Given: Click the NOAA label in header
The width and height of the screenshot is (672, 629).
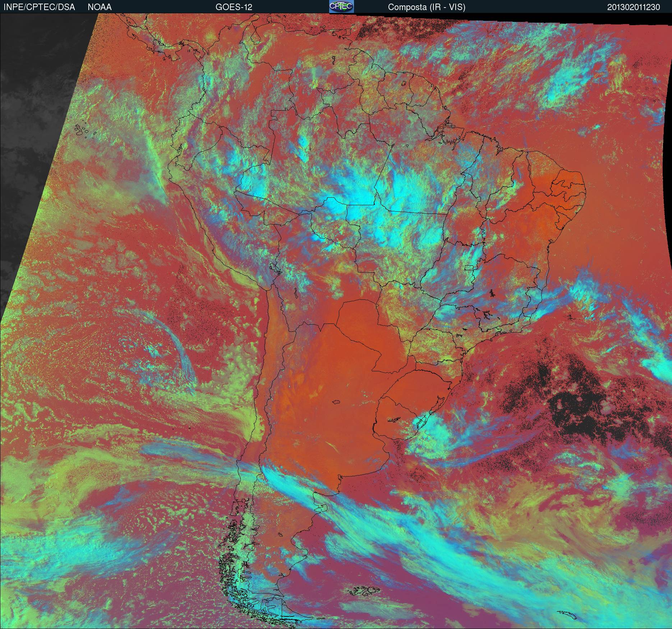Looking at the screenshot, I should pos(100,7).
